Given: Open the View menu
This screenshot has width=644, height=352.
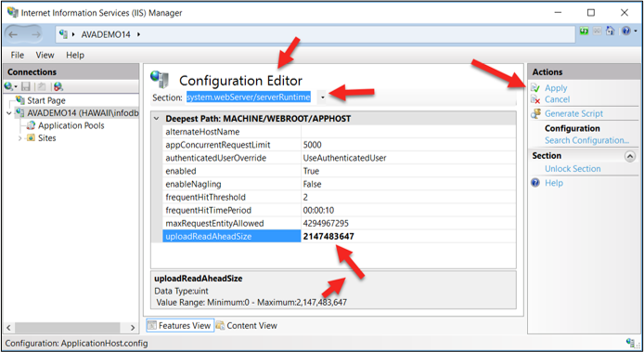Looking at the screenshot, I should 45,55.
